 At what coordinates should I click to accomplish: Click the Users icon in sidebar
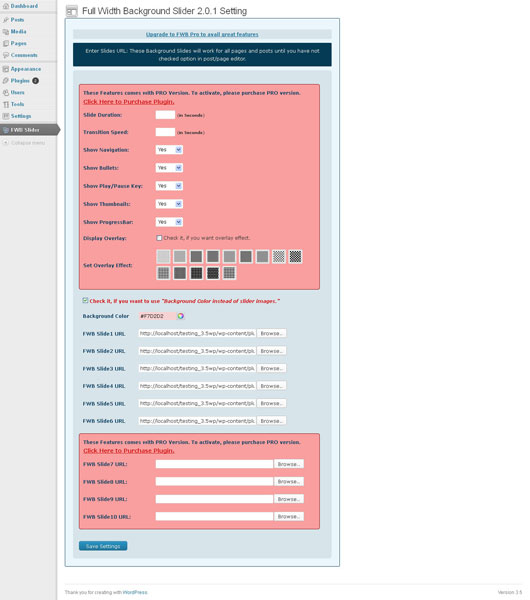tap(6, 93)
